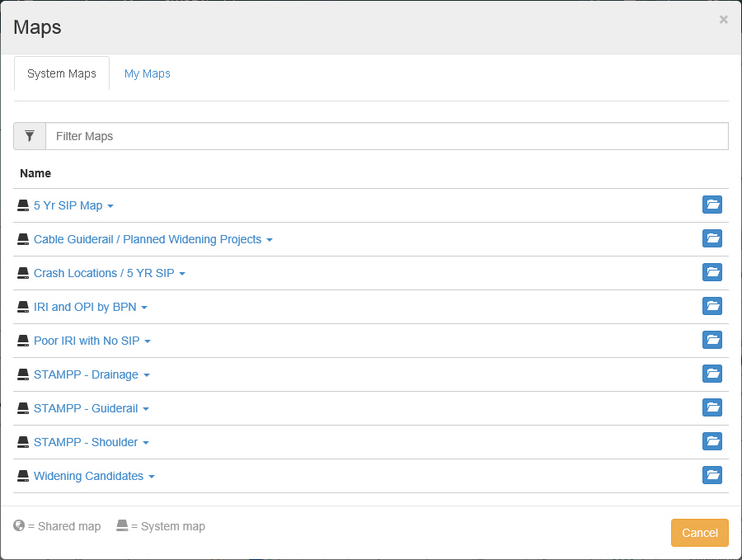This screenshot has height=560, width=742.
Task: Open Widening Candidates via folder icon
Action: (712, 475)
